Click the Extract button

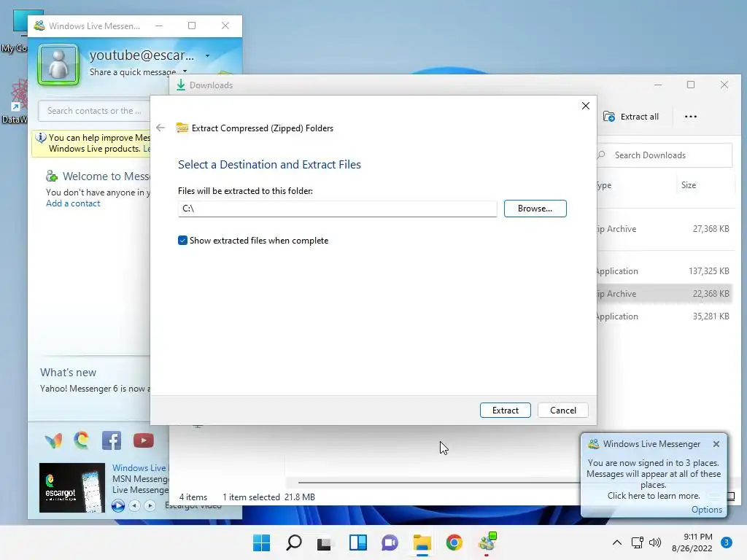[505, 411]
